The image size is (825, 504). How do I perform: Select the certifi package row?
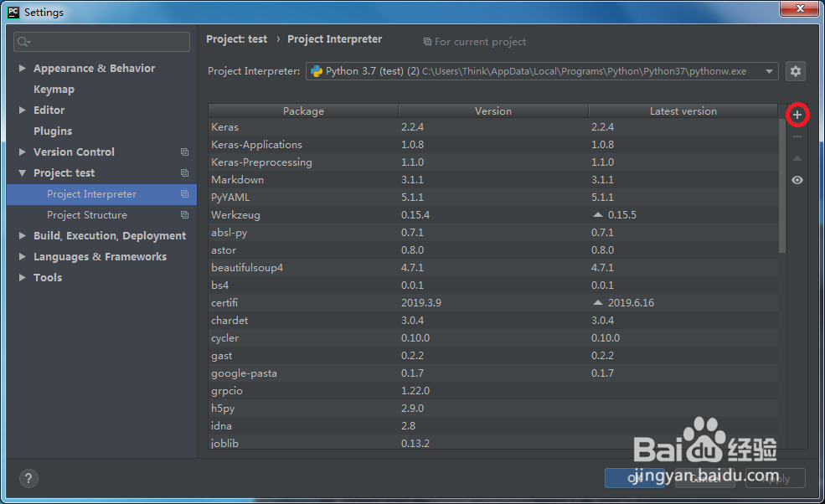493,302
